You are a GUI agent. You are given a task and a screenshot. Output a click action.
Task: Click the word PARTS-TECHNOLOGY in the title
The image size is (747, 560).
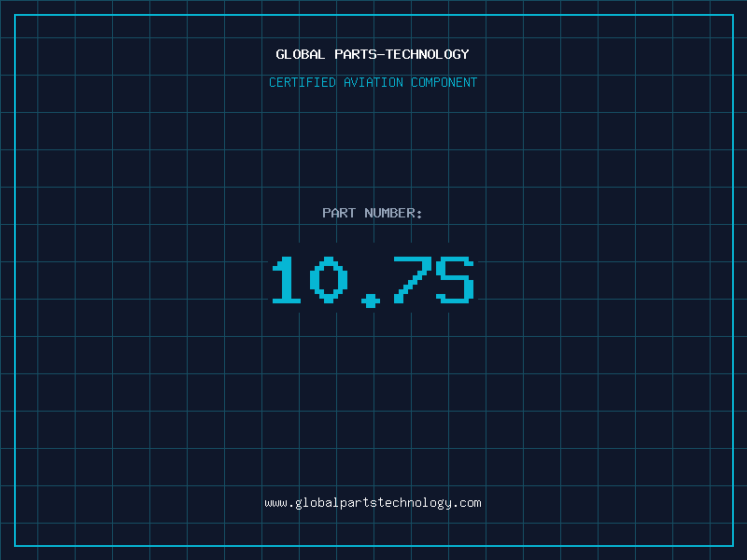(402, 54)
